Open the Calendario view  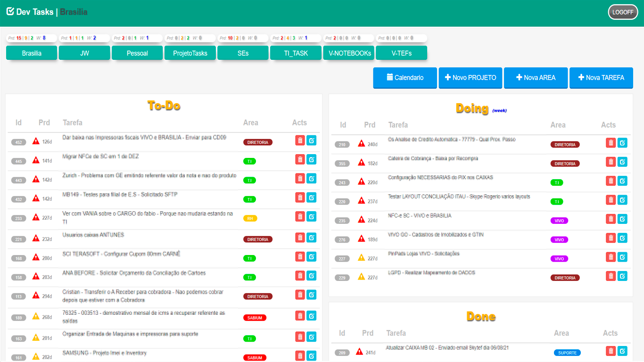(405, 78)
